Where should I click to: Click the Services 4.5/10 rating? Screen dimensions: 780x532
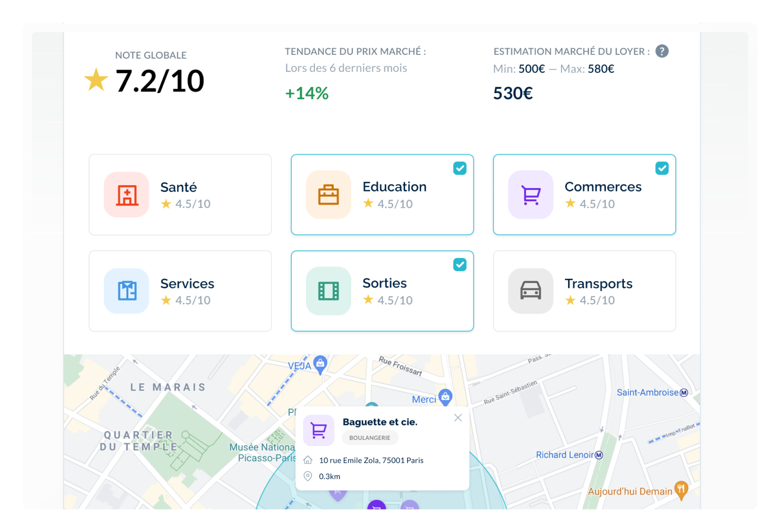click(186, 300)
